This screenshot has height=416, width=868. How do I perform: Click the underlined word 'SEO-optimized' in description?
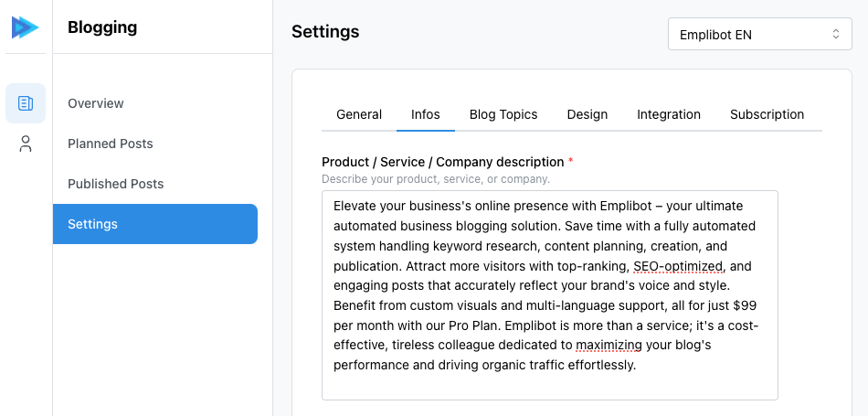coord(678,266)
